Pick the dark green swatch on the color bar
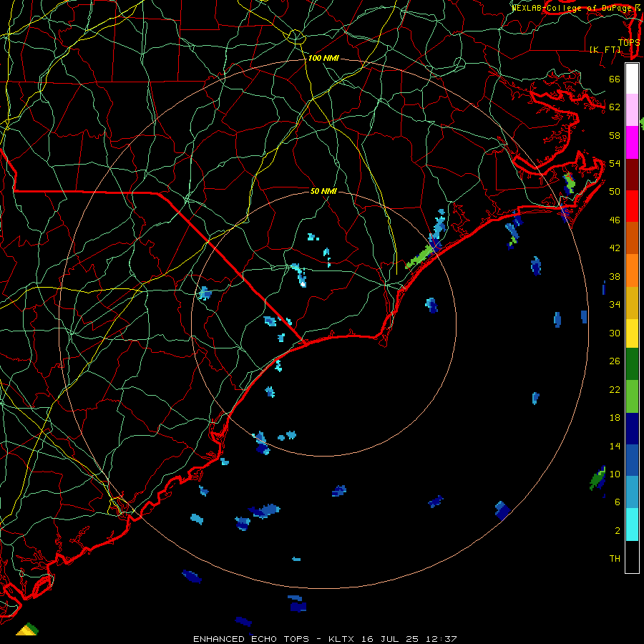Screen dimensions: 644x644 point(632,364)
